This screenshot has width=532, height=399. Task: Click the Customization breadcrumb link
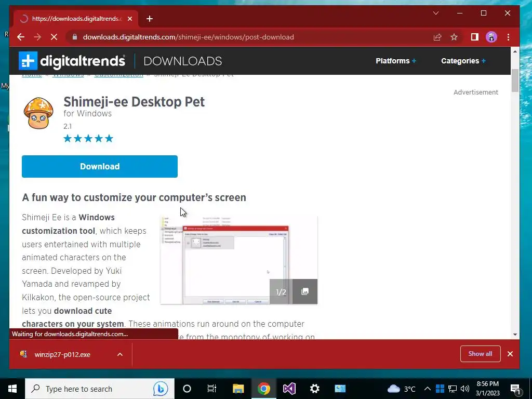(119, 75)
